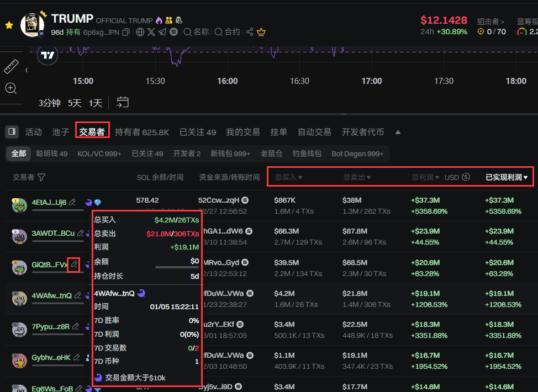The height and width of the screenshot is (392, 538).
Task: Sort by 已实现利润 column
Action: coord(507,177)
